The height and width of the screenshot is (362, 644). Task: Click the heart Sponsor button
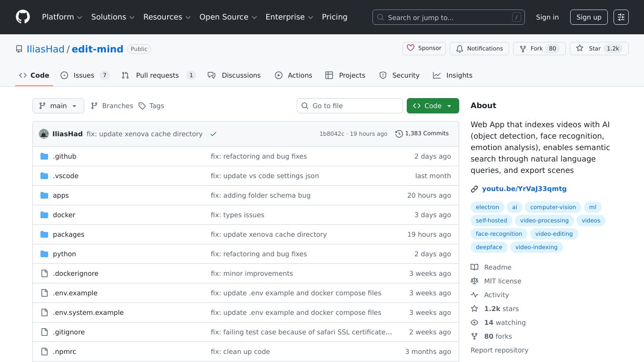(x=424, y=49)
